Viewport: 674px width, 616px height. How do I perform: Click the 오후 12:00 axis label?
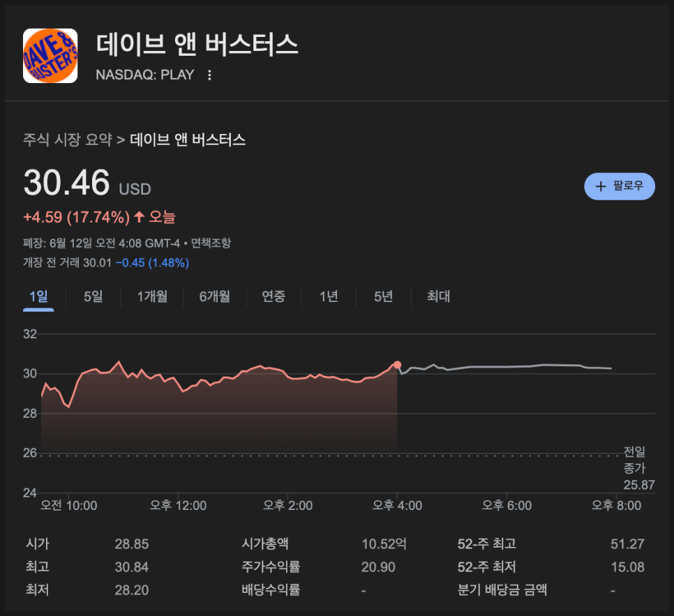coord(179,506)
